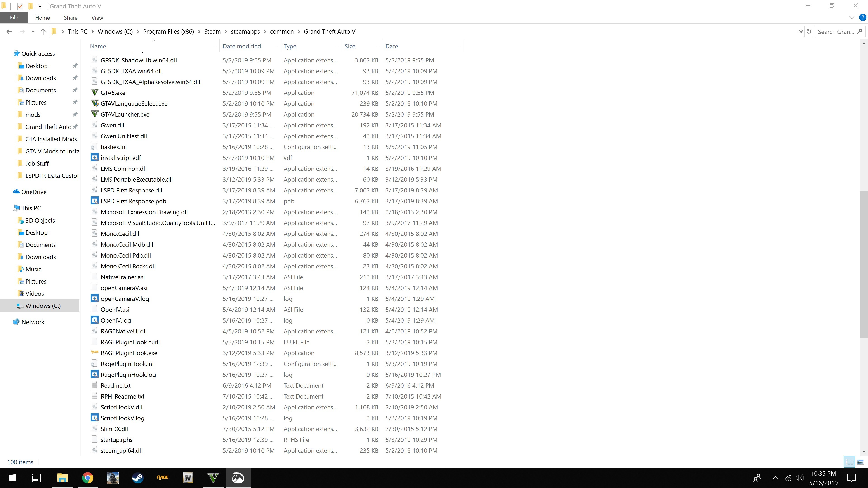Switch to large thumbnails view
The height and width of the screenshot is (488, 868).
[x=860, y=462]
